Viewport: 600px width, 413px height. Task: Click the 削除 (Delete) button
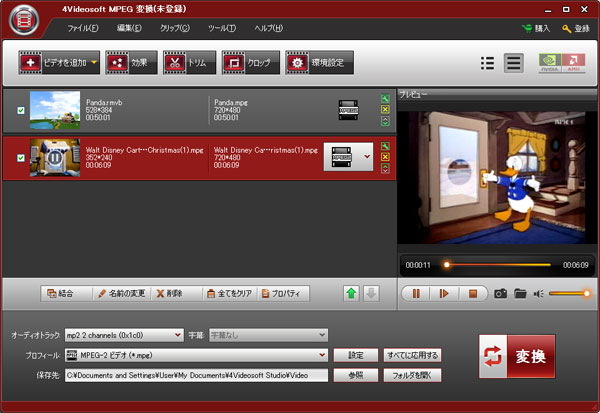[x=176, y=294]
